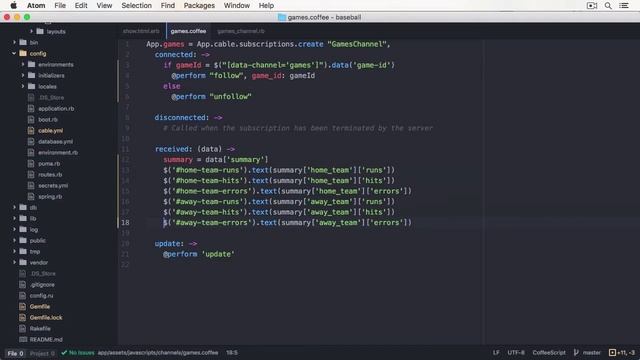Expand the locales folder arrow

click(23, 86)
